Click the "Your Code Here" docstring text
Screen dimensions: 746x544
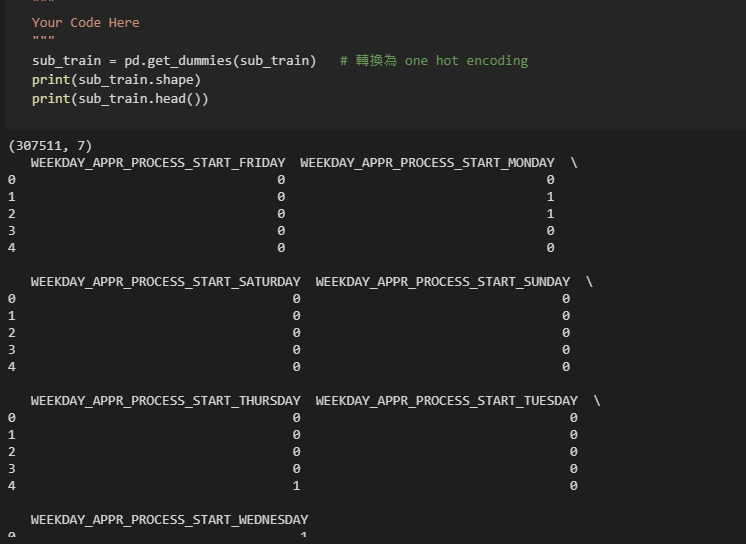(85, 22)
